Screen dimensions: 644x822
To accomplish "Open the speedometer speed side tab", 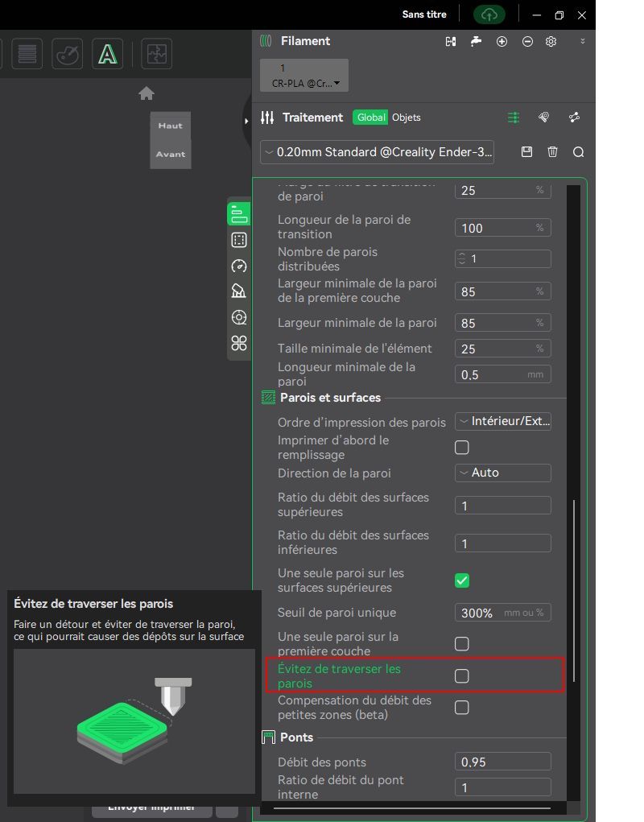I will (x=239, y=266).
